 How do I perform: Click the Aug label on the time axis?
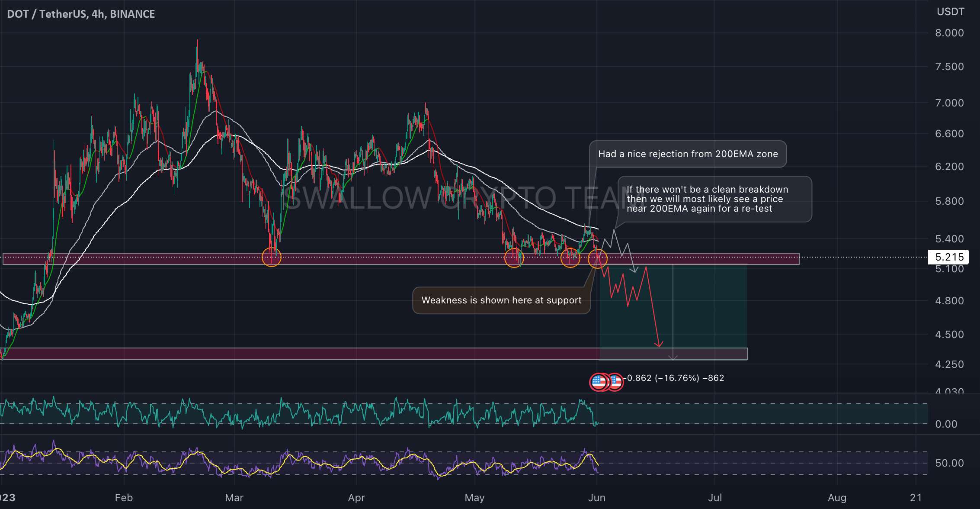[x=837, y=498]
